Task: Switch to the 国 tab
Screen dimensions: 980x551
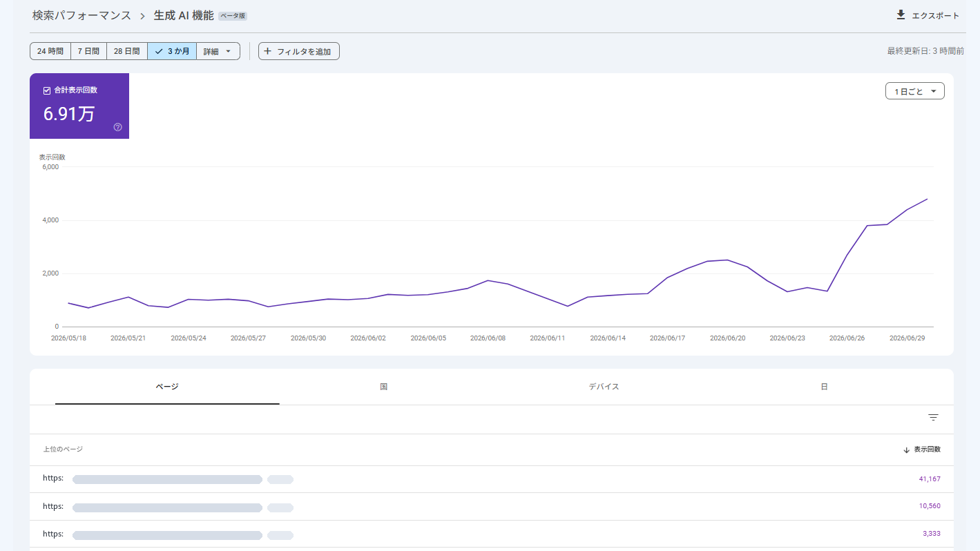Action: (x=384, y=387)
